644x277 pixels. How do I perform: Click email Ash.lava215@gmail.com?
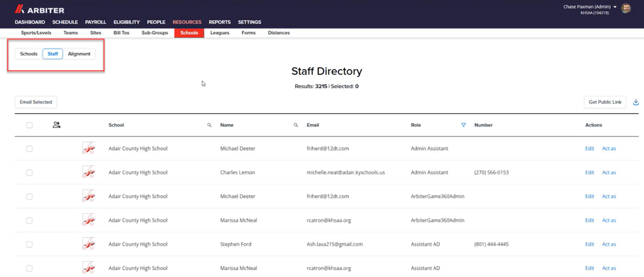334,244
